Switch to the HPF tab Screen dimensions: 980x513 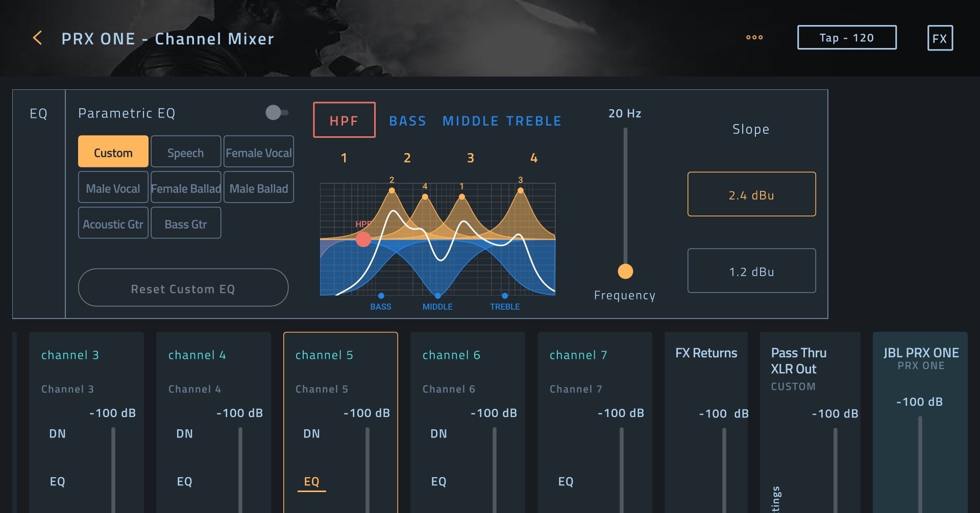pyautogui.click(x=344, y=120)
